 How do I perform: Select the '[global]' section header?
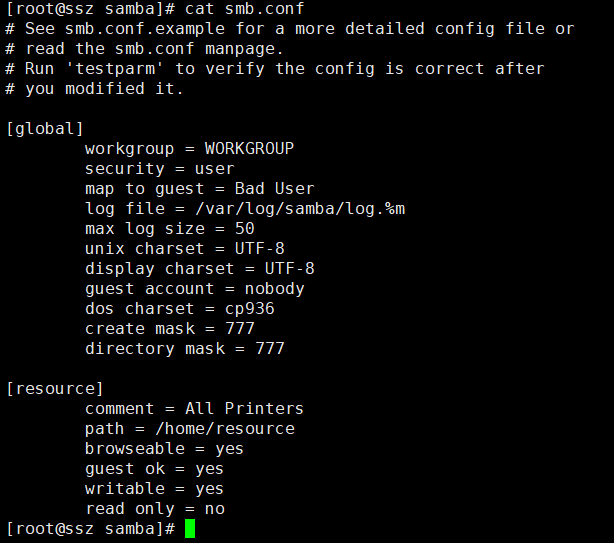tap(45, 129)
